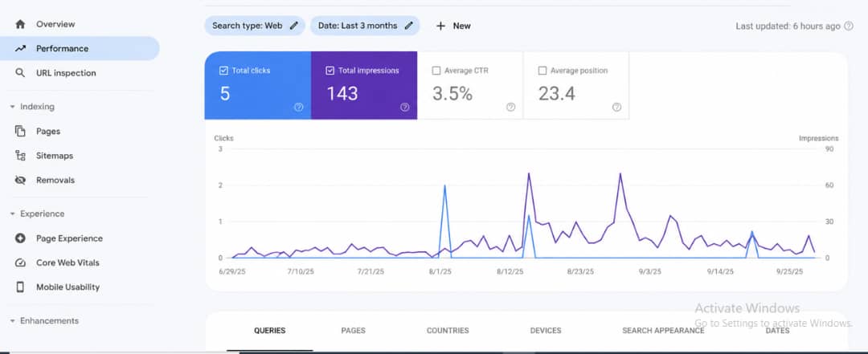This screenshot has width=868, height=354.
Task: Open help icon on Total clicks card
Action: click(x=298, y=108)
